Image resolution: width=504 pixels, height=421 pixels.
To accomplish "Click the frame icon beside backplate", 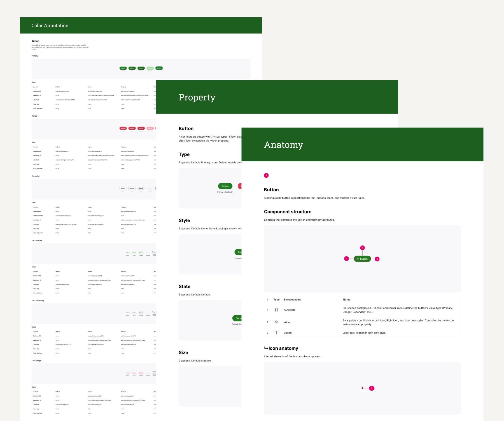I will click(276, 310).
